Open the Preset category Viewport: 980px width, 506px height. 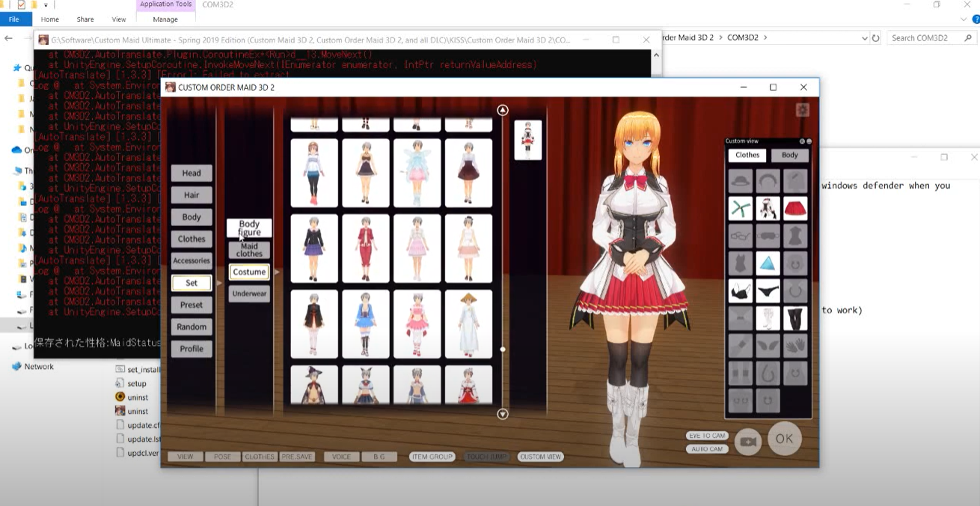coord(192,305)
